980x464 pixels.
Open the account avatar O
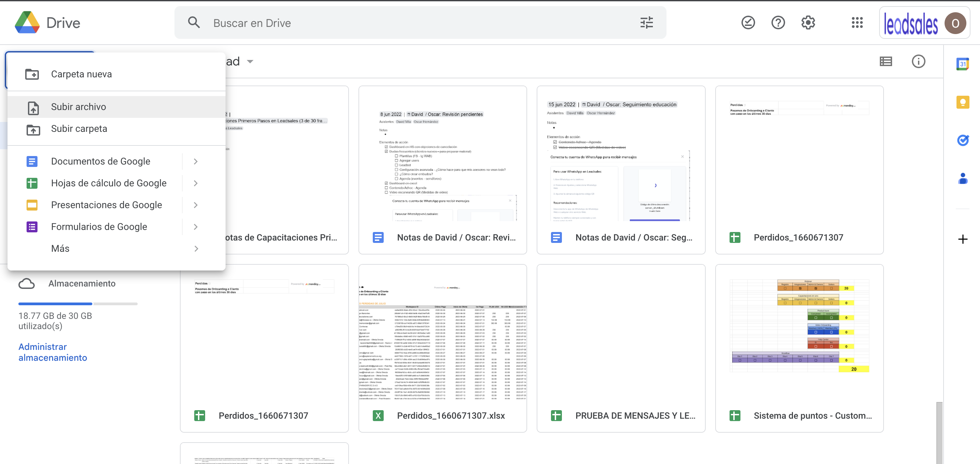coord(955,23)
